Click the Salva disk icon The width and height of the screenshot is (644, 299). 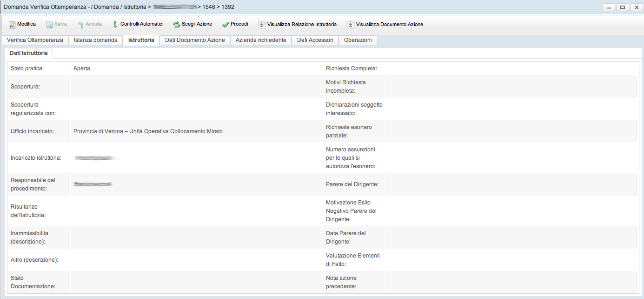(49, 25)
